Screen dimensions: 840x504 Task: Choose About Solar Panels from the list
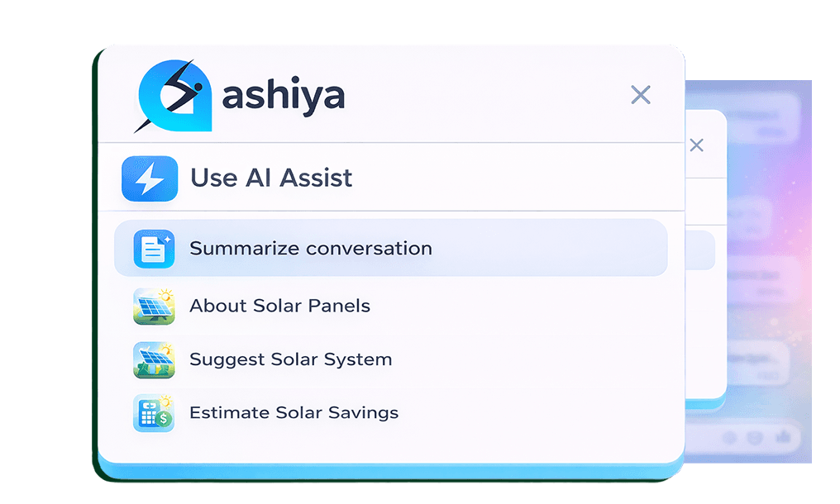279,306
